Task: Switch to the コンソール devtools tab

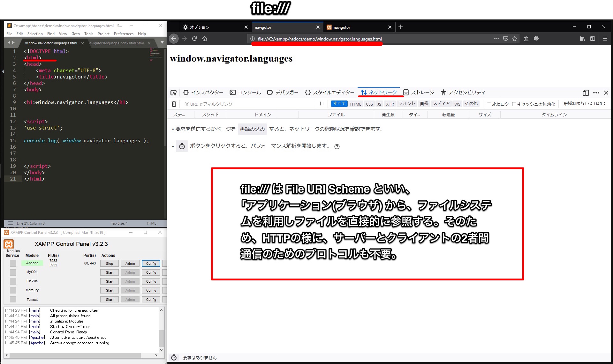Action: 246,93
